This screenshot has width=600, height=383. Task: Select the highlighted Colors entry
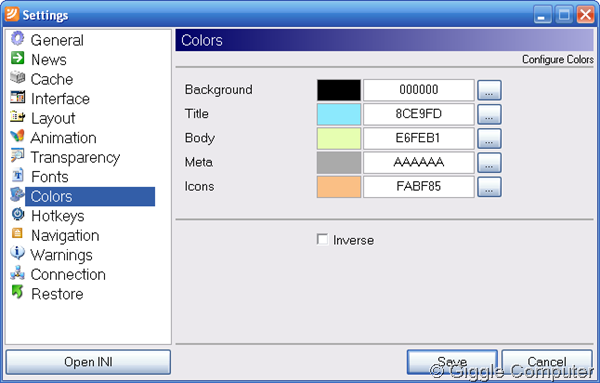(90, 196)
